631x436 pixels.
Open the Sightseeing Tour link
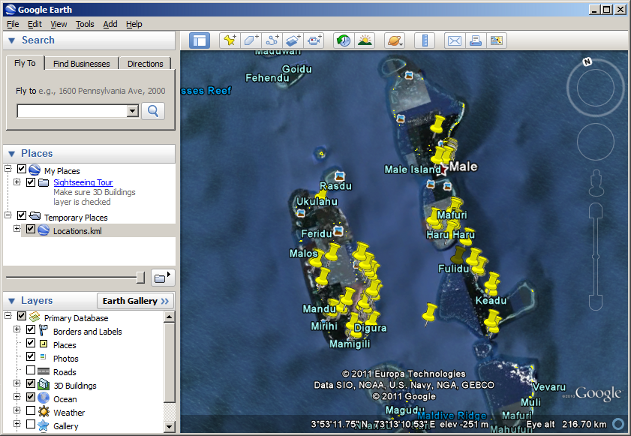[x=83, y=182]
